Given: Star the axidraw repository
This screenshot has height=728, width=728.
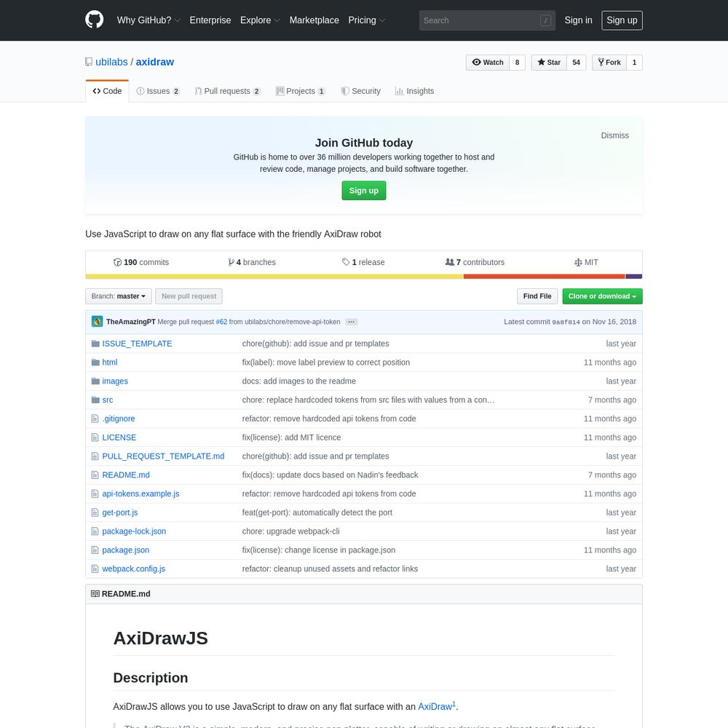Looking at the screenshot, I should click(x=549, y=62).
